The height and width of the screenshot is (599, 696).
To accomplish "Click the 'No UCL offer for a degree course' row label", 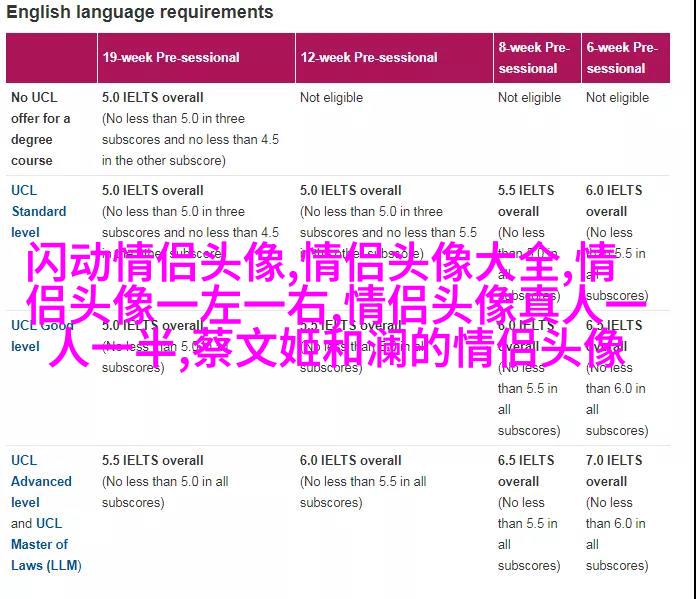I will [40, 129].
